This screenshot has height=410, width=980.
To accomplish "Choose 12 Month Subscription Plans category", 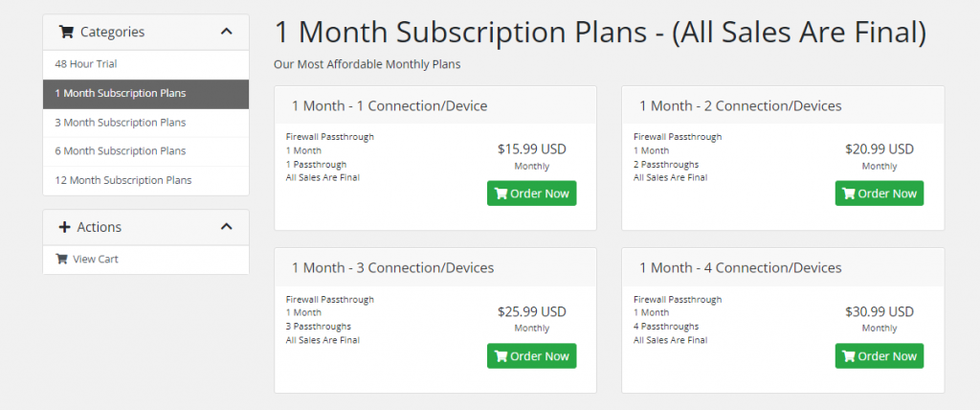I will pos(123,180).
